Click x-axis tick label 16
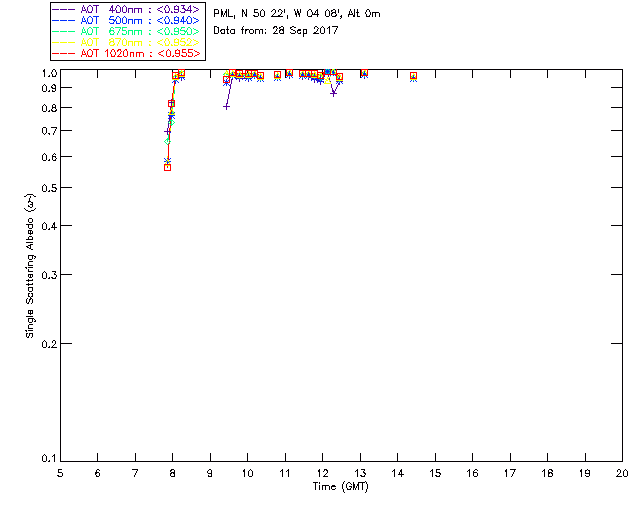The width and height of the screenshot is (640, 512). point(473,473)
